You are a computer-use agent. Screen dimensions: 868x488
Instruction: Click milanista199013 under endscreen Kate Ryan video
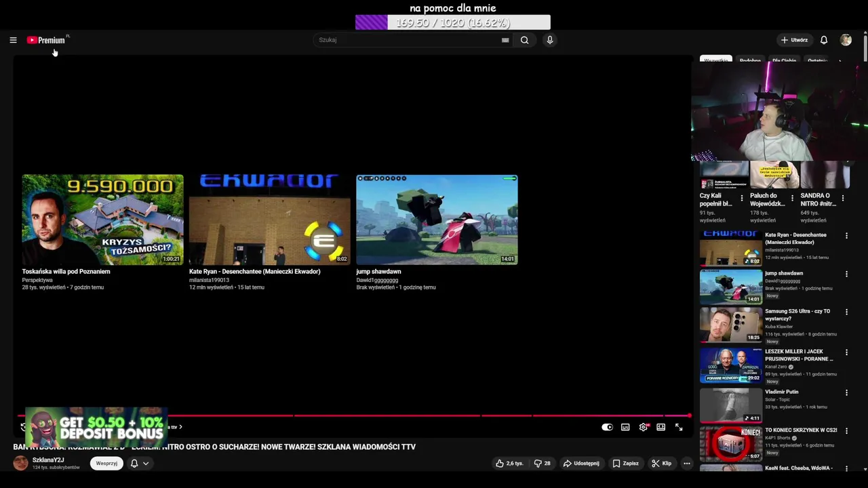[209, 280]
